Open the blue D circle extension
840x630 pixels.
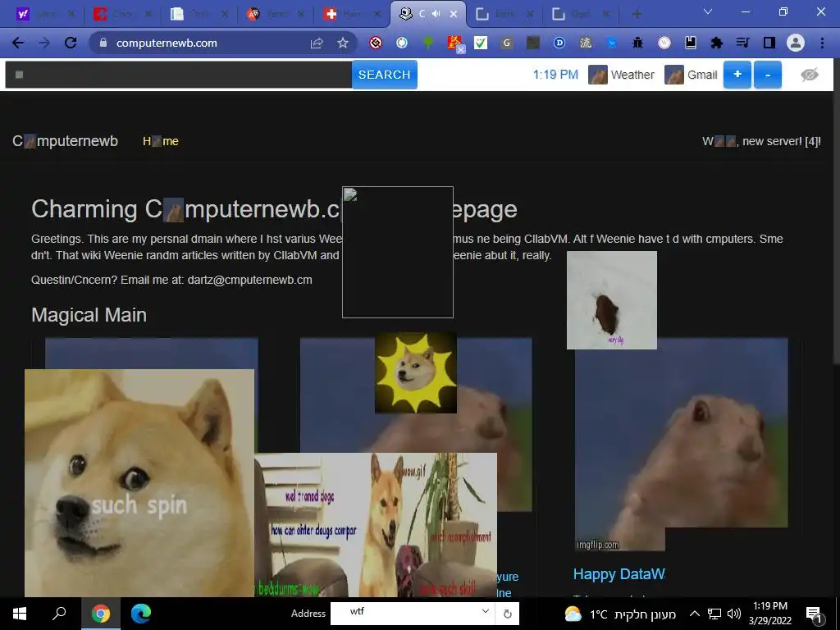pyautogui.click(x=559, y=43)
